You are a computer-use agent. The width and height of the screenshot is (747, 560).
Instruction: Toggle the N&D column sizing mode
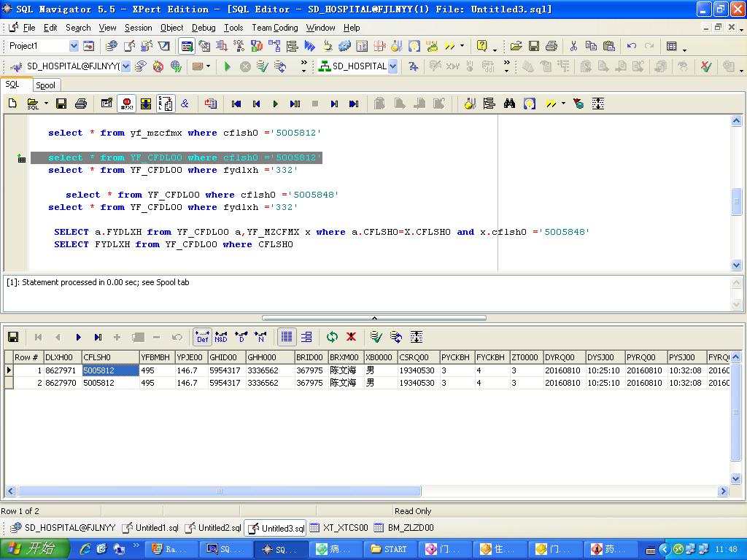(x=221, y=337)
